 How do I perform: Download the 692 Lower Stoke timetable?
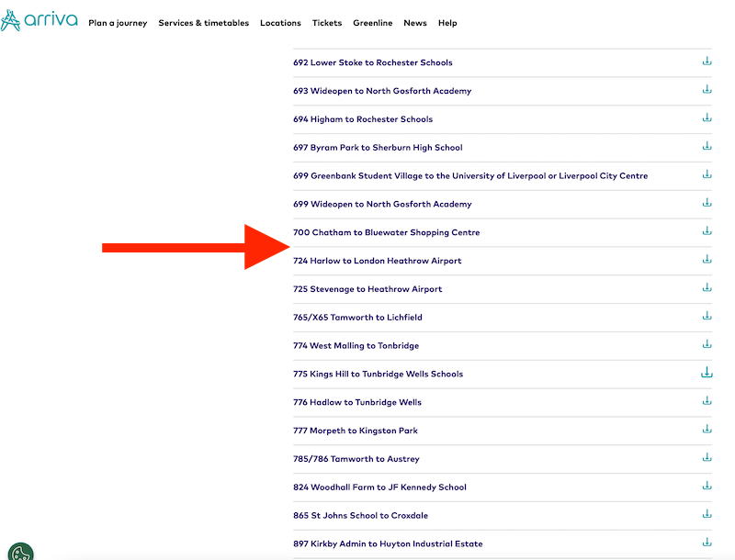pos(707,62)
